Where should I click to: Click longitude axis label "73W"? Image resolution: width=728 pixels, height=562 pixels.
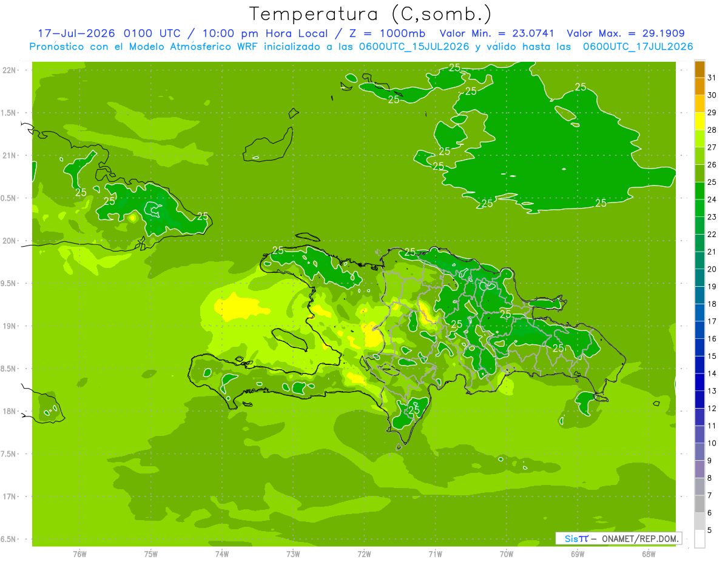pos(293,554)
